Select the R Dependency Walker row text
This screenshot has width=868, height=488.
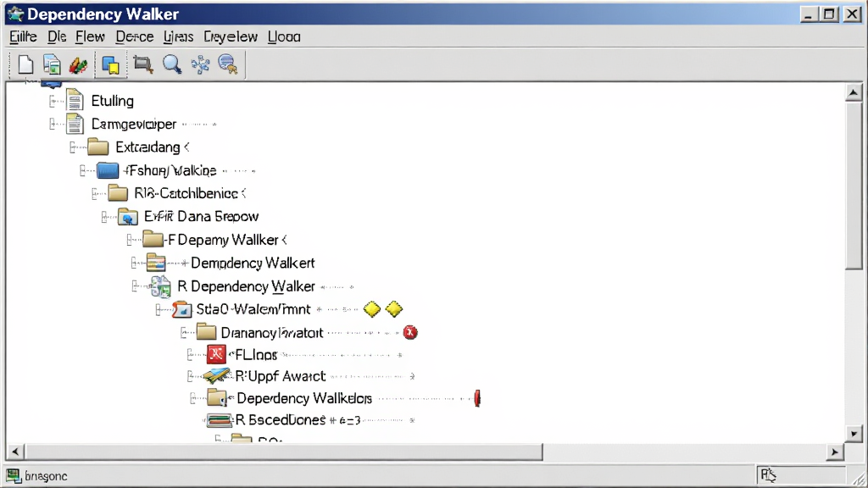[x=246, y=286]
